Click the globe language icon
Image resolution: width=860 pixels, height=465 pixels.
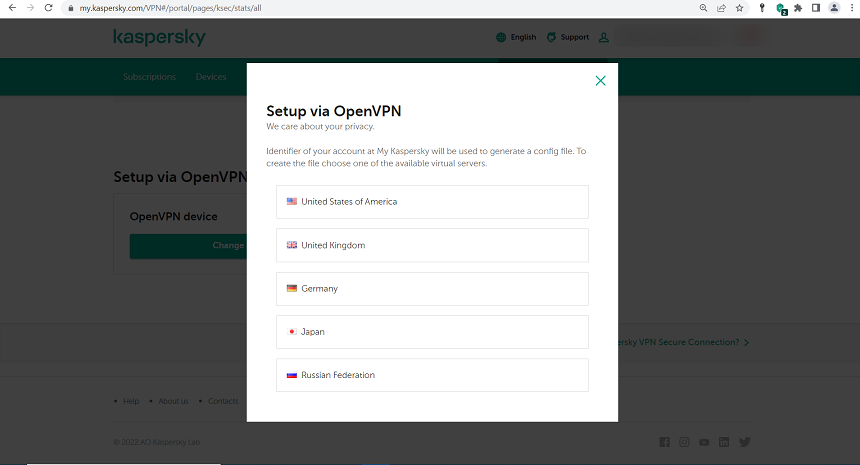(x=501, y=37)
